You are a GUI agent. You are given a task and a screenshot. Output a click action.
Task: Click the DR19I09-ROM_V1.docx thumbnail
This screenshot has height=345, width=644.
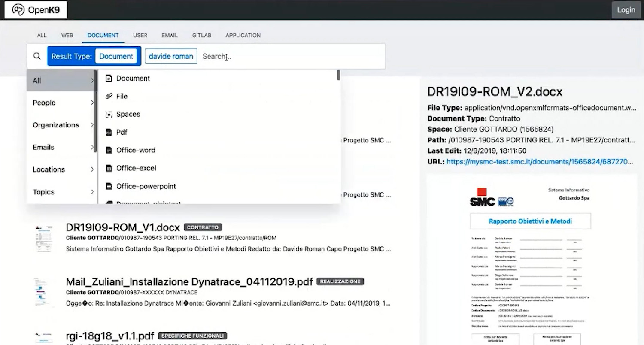click(44, 238)
